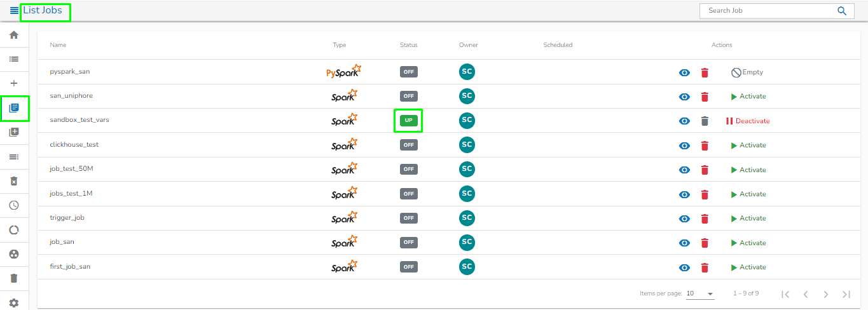Go to Home in sidebar
This screenshot has width=868, height=310.
click(x=14, y=35)
